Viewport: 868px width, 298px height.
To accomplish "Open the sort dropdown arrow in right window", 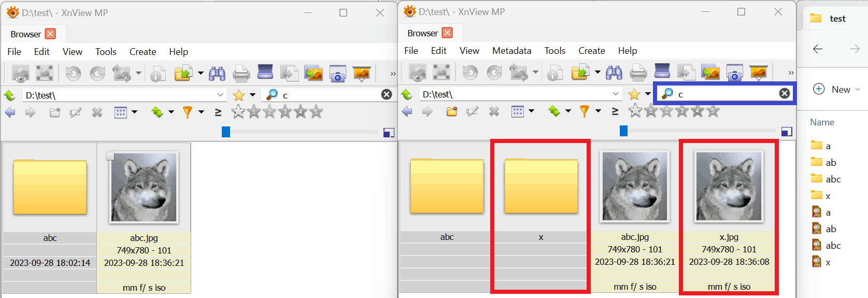I will [568, 111].
